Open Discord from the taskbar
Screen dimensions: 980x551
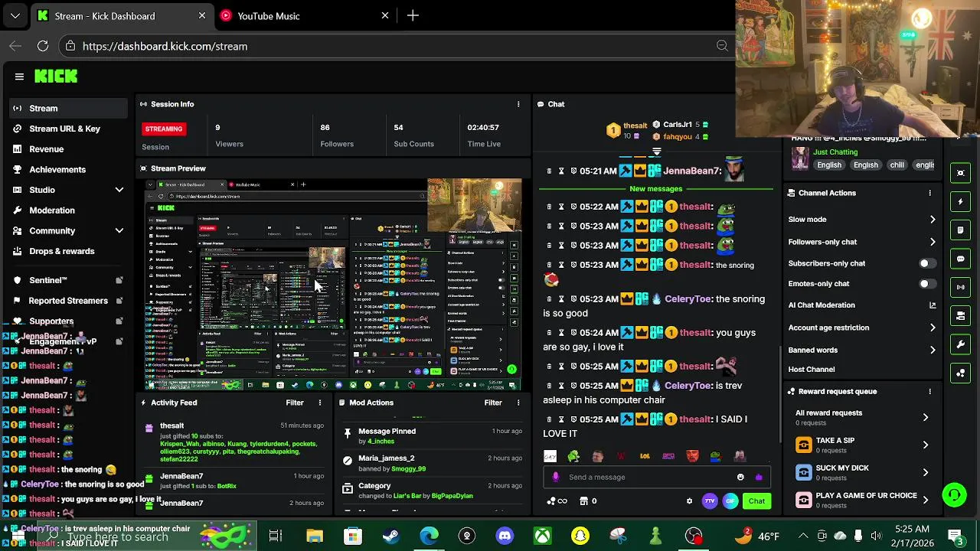coord(505,536)
